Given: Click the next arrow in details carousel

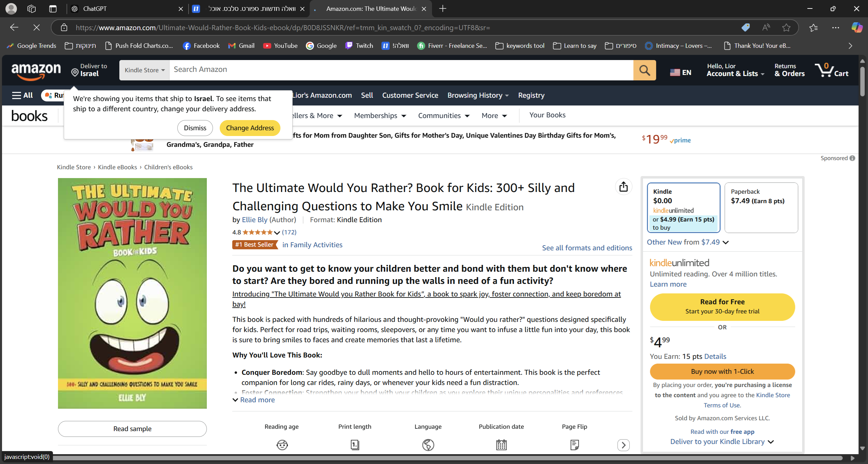Looking at the screenshot, I should click(x=623, y=445).
